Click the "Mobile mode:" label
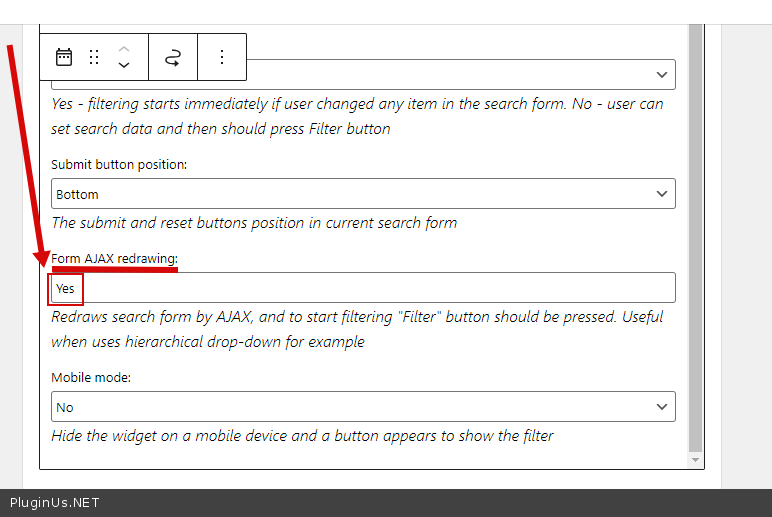772x517 pixels. pos(91,378)
